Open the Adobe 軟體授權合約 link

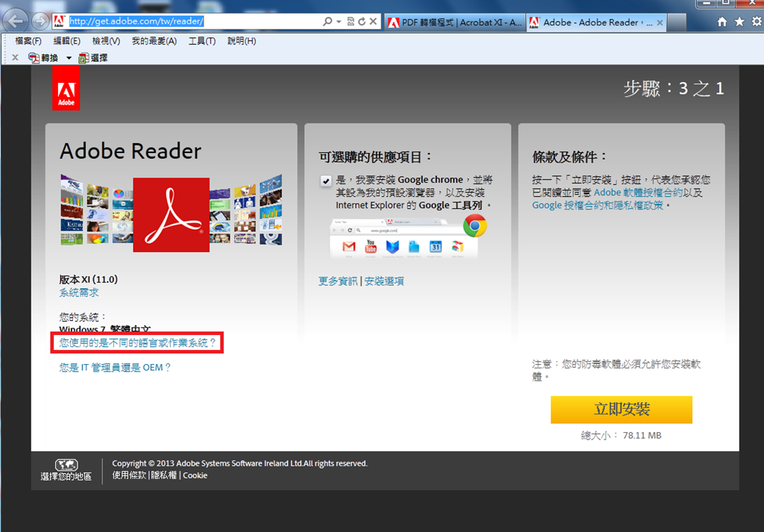pyautogui.click(x=638, y=193)
